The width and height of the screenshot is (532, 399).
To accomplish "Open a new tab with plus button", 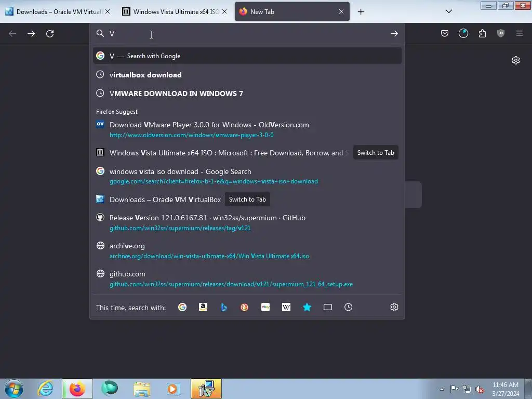I will 361,12.
